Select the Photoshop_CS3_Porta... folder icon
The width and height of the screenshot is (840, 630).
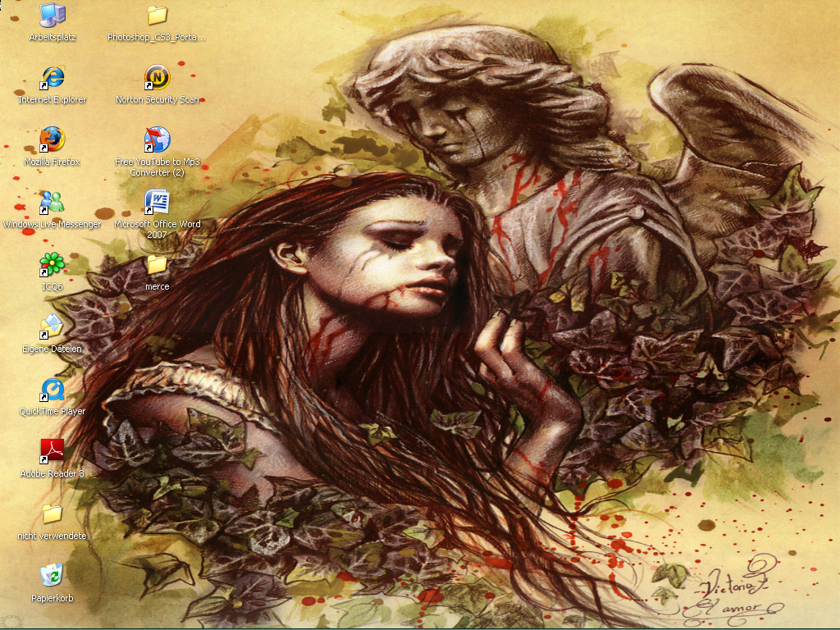[x=157, y=16]
